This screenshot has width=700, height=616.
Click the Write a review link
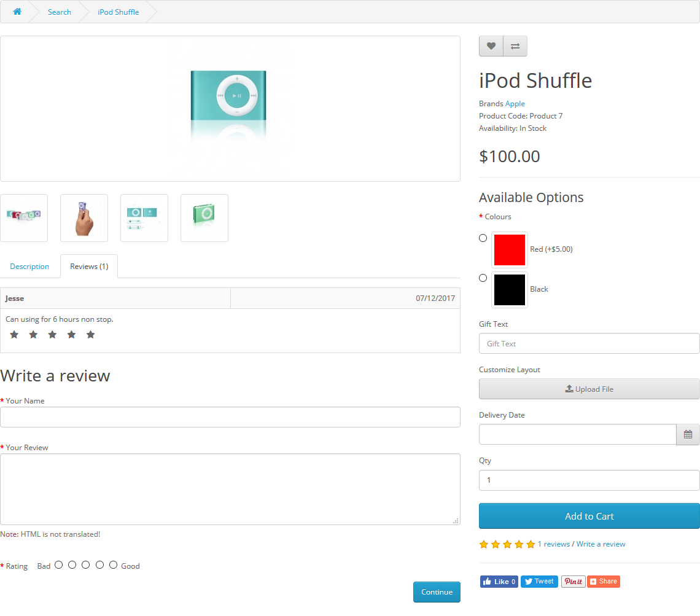point(601,544)
